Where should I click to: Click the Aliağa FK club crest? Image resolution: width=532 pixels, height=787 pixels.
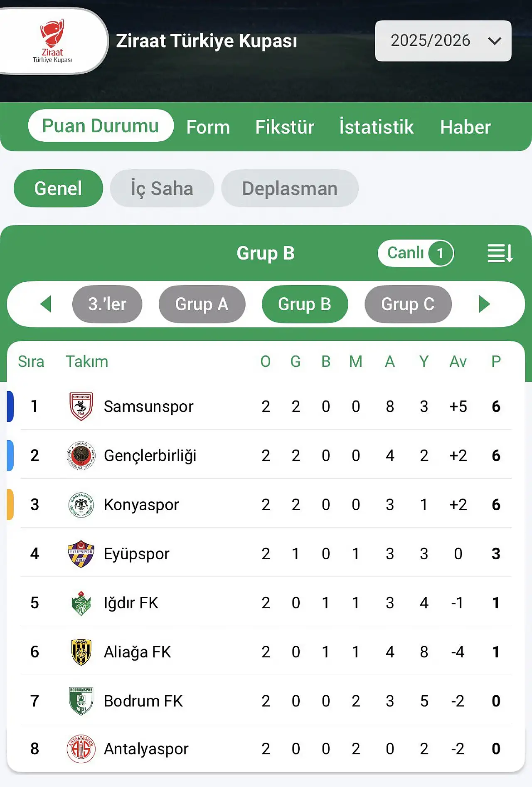81,652
